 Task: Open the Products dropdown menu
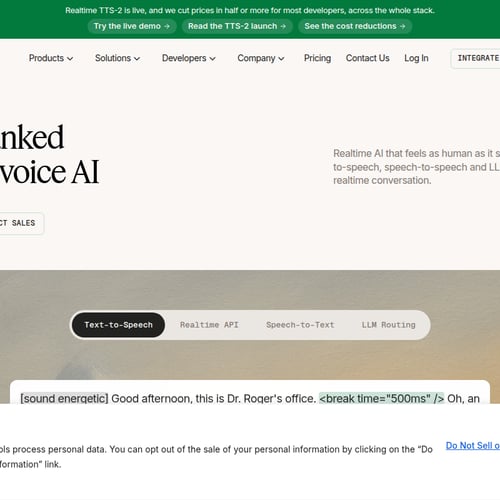click(51, 58)
